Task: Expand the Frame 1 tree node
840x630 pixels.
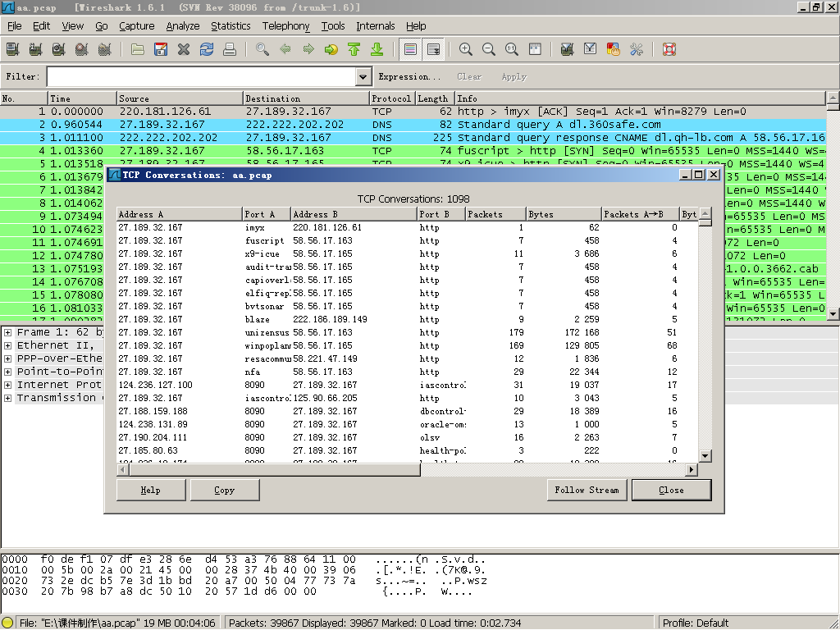Action: 8,333
